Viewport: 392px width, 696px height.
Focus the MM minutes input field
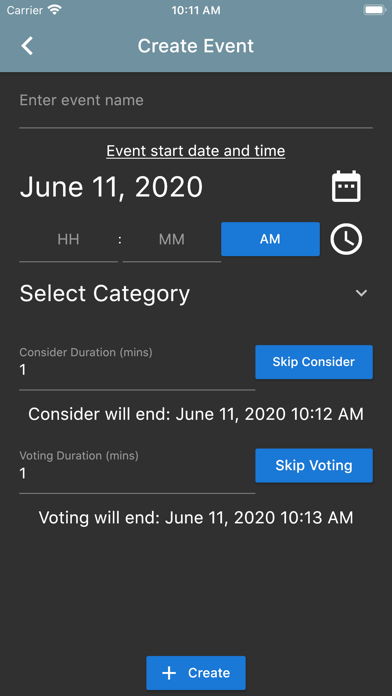[172, 244]
